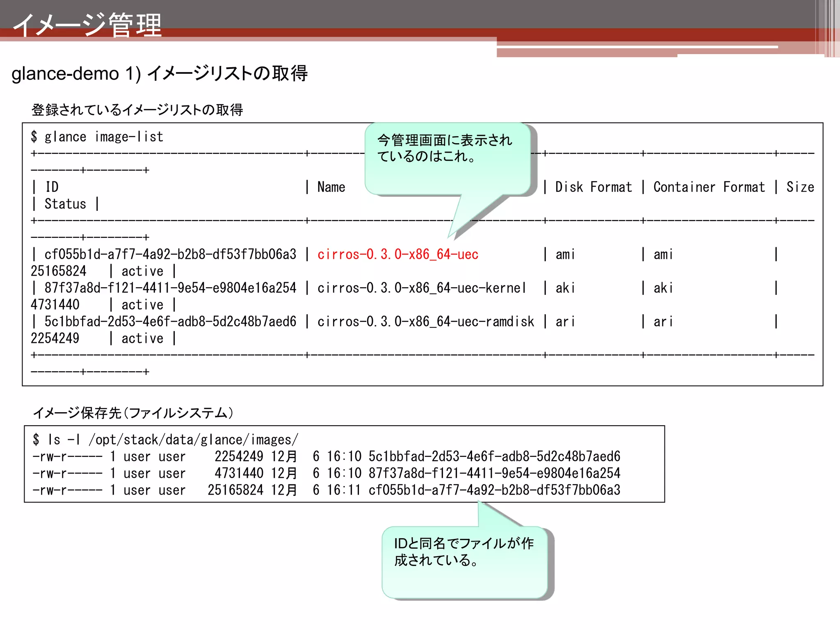840x630 pixels.
Task: Select size value 2254249 in image table
Action: 55,338
